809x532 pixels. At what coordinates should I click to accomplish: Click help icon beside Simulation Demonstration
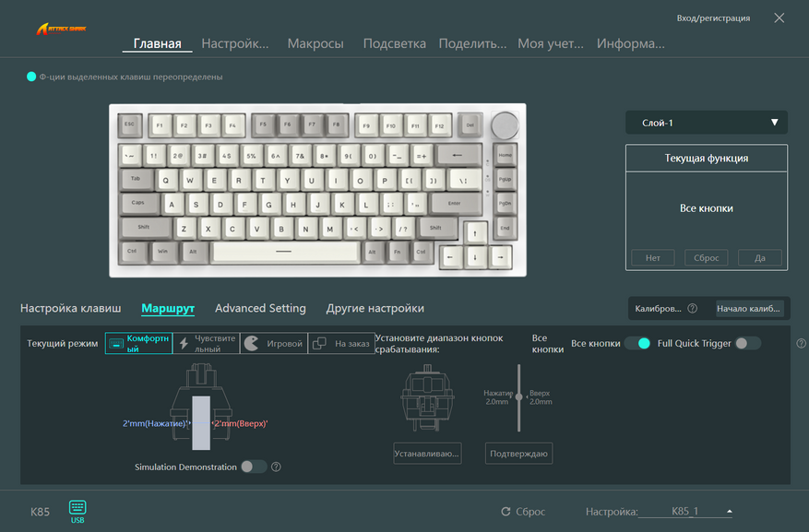coord(276,467)
